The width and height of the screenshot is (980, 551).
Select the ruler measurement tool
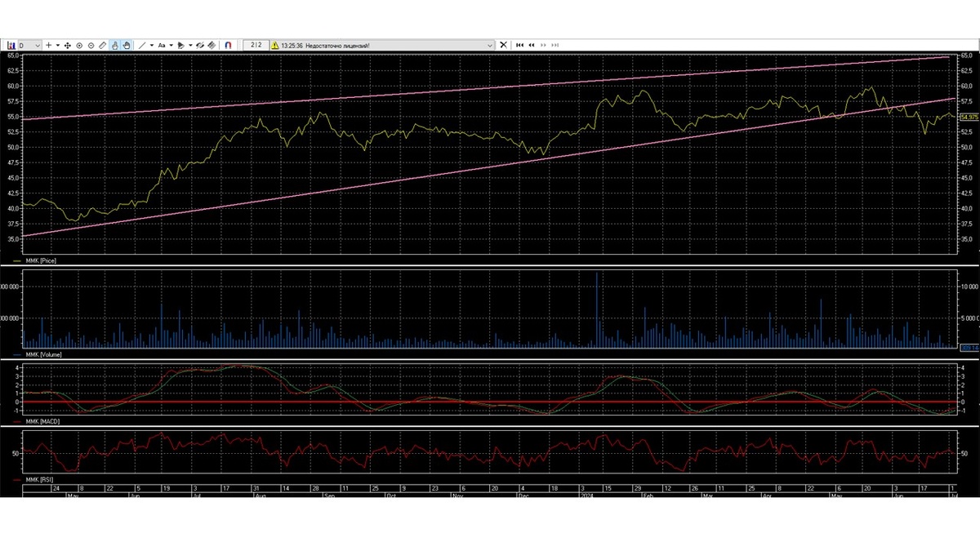102,46
